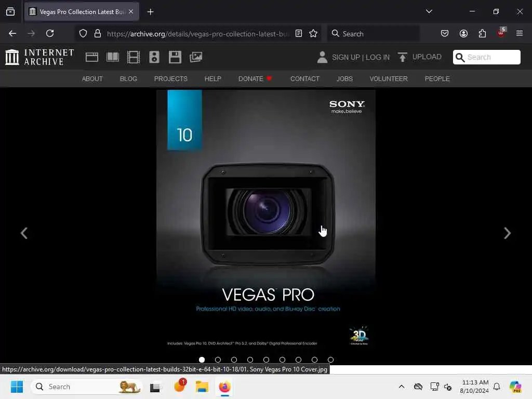Screen dimensions: 532x399
Task: Open Task View icon on the taskbar
Action: pos(155,387)
